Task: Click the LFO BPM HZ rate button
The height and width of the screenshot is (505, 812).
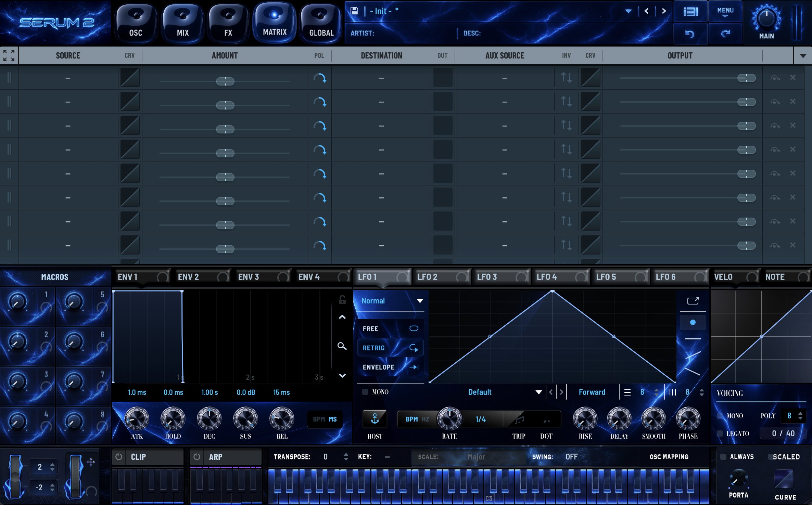Action: click(x=417, y=419)
